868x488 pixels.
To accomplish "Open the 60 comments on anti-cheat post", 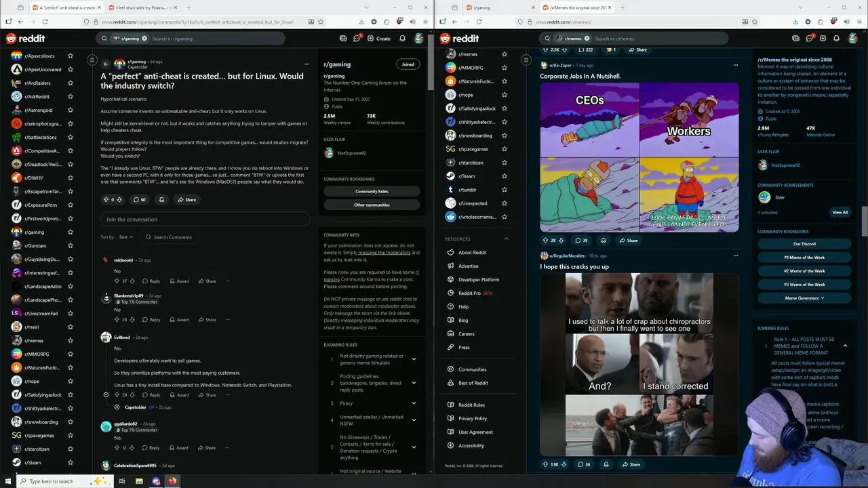I will (x=140, y=200).
